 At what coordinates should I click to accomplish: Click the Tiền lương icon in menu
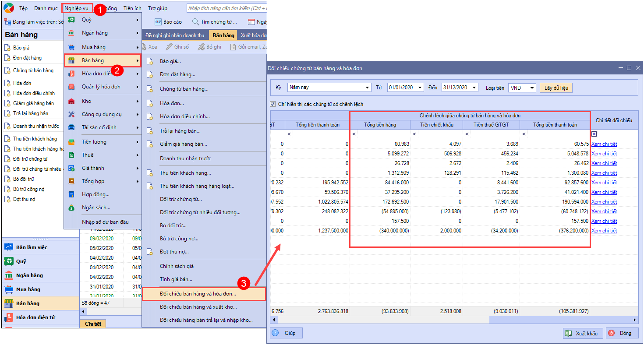click(72, 142)
